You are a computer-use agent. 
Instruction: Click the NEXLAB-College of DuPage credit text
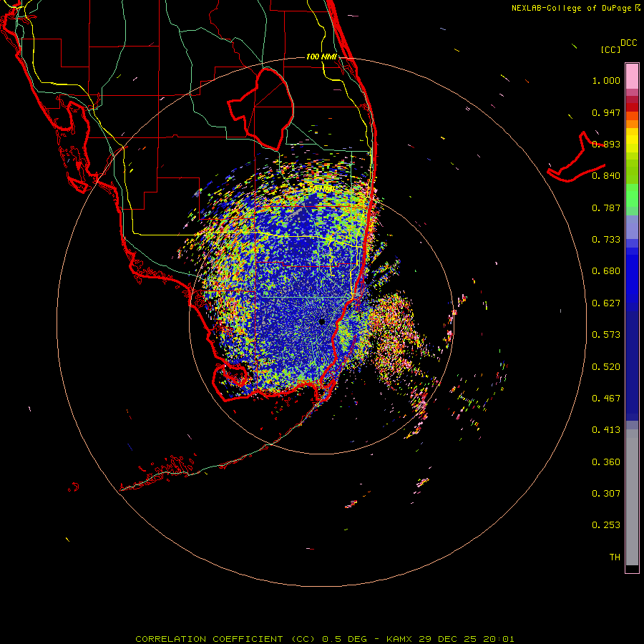tap(571, 8)
